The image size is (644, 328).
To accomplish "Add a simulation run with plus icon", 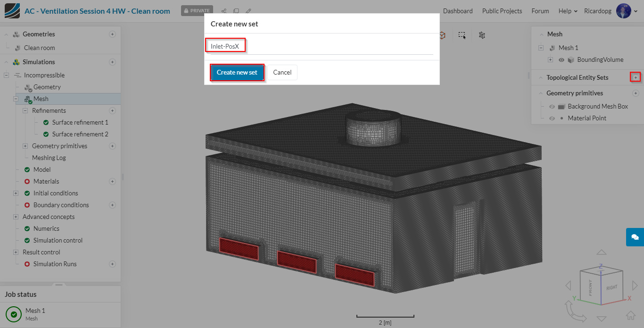I will point(112,264).
